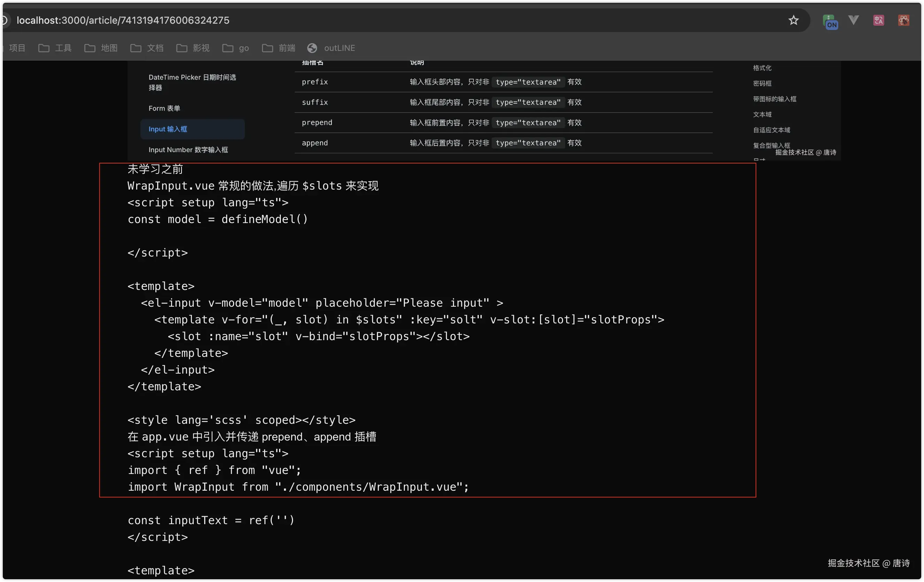Image resolution: width=924 pixels, height=582 pixels.
Task: Click the 'import { ref } from "vue"' line
Action: 215,470
